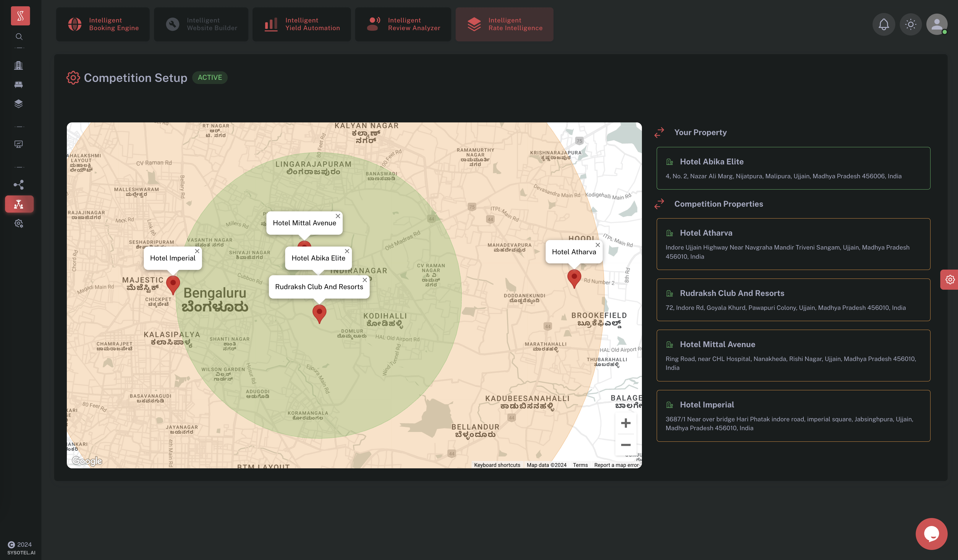Switch to Intelligent Website Builder tab
This screenshot has width=958, height=560.
201,24
